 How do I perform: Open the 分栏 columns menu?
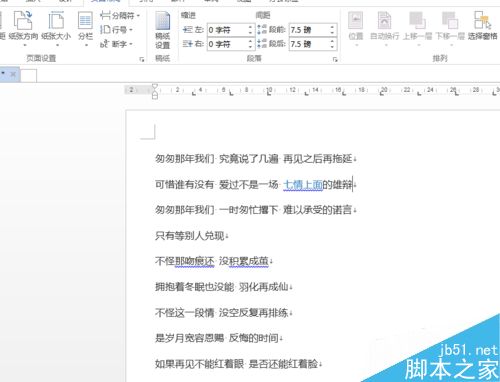pyautogui.click(x=85, y=28)
